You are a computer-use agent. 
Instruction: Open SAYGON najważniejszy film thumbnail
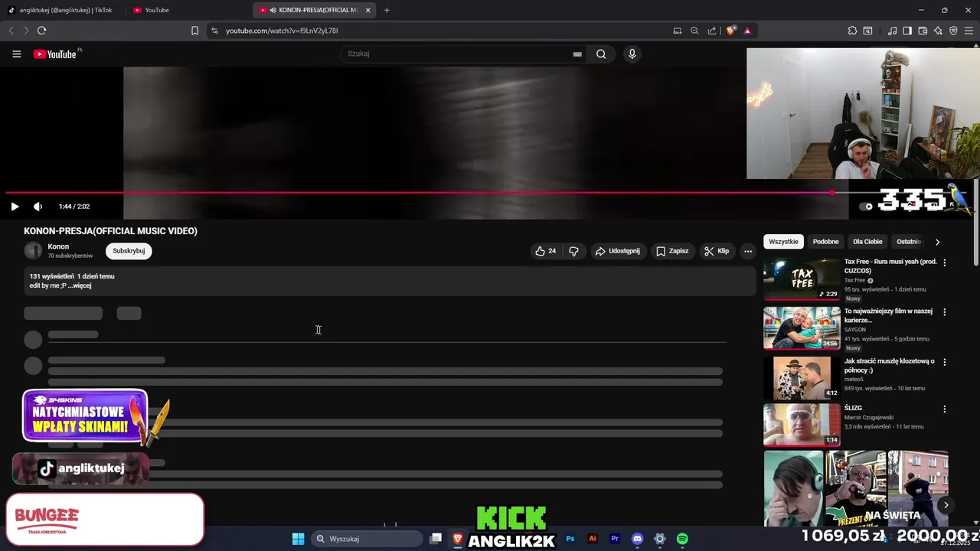tap(802, 328)
